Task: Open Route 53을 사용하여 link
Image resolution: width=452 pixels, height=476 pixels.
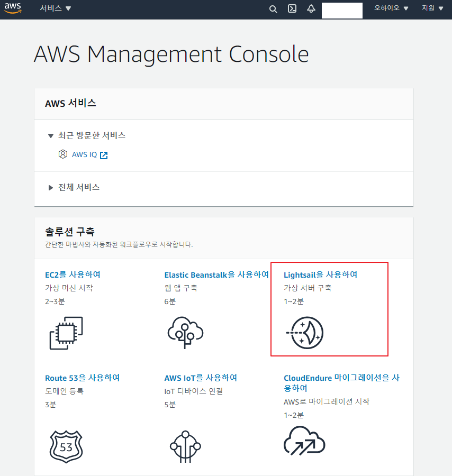Action: click(x=83, y=378)
